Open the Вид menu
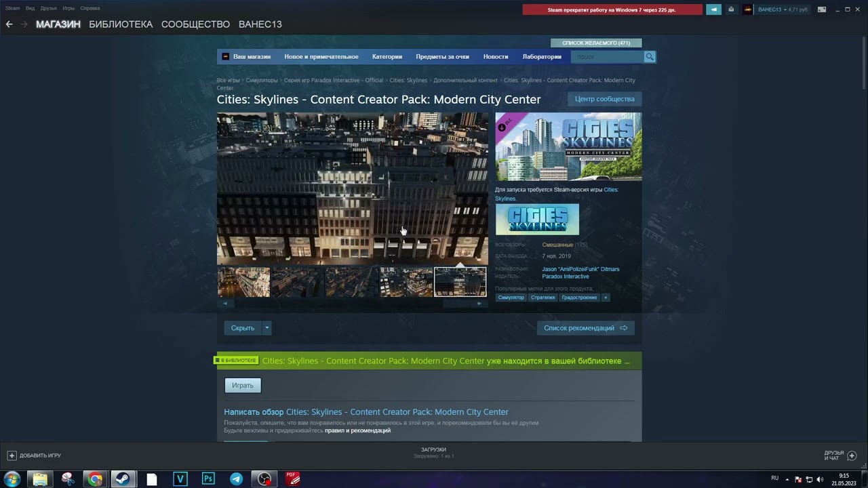 point(30,8)
